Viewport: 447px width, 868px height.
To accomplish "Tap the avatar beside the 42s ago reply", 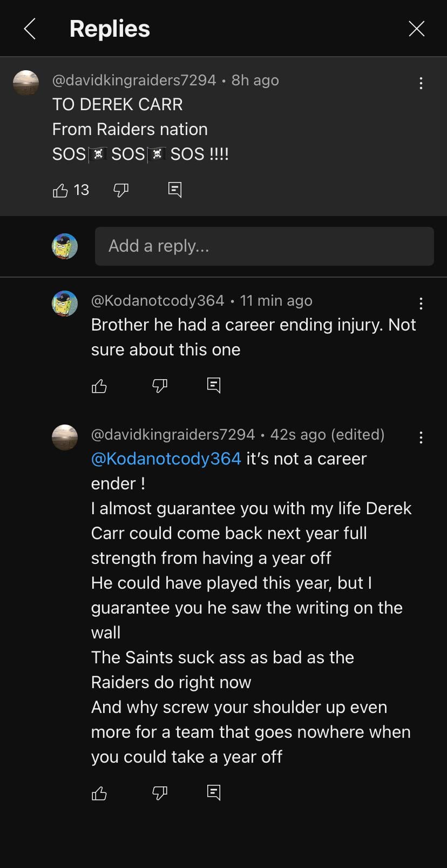I will tap(65, 438).
